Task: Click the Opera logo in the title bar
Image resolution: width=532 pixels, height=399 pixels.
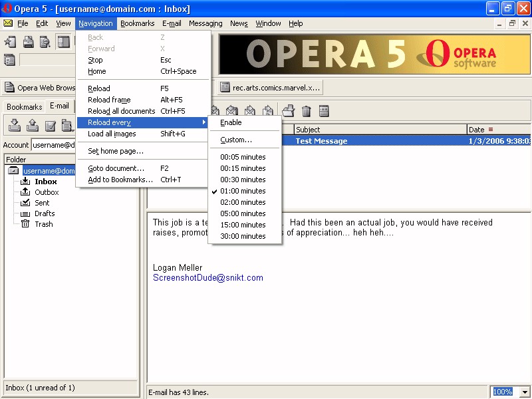Action: [x=7, y=8]
